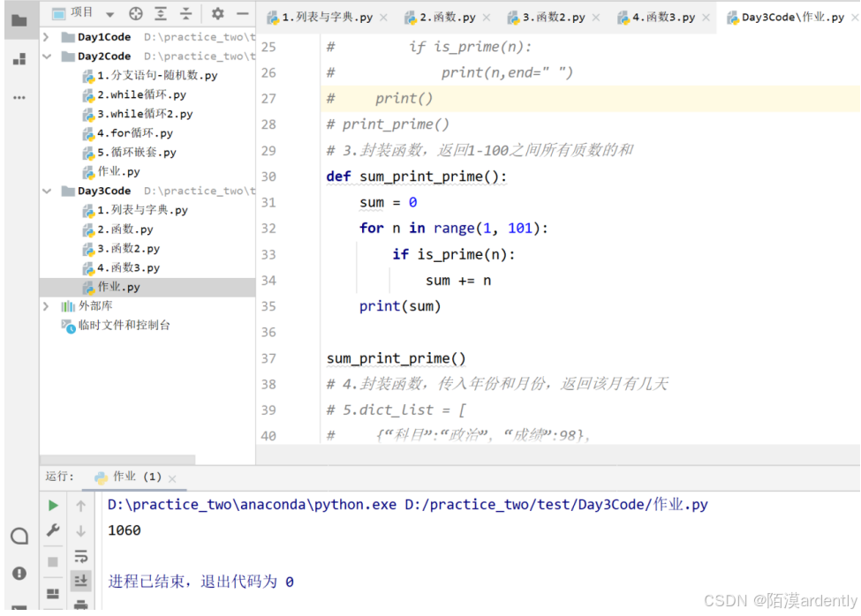861x616 pixels.
Task: Switch to the 1.列表与字典.py editor tab
Action: [328, 18]
